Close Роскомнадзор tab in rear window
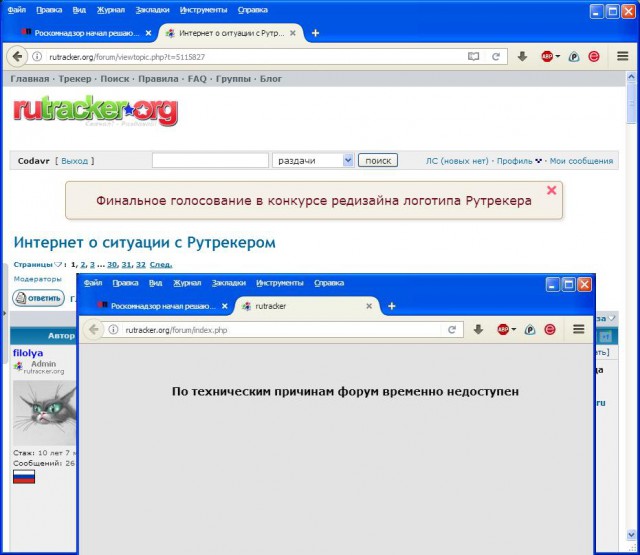 (148, 33)
